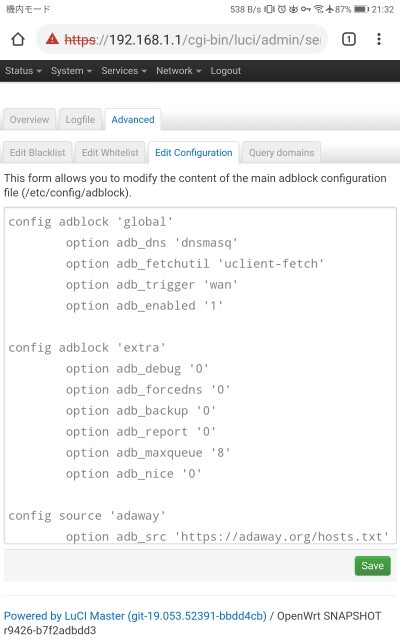The image size is (400, 640).
Task: Tap the browser home icon
Action: pyautogui.click(x=18, y=40)
